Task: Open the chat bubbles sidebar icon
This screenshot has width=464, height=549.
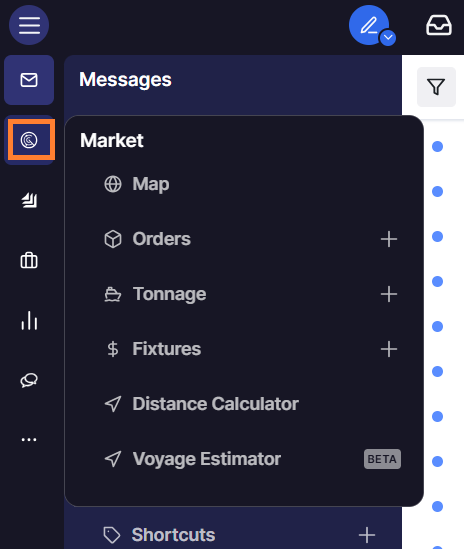Action: (29, 380)
